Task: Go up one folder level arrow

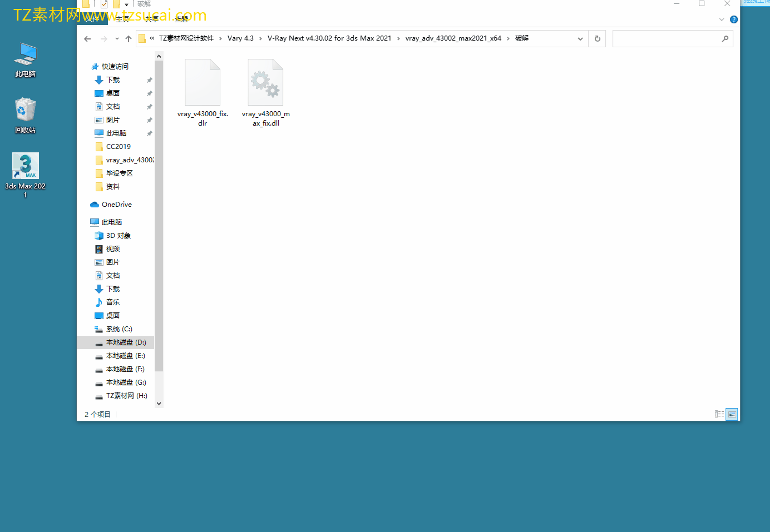Action: tap(129, 38)
